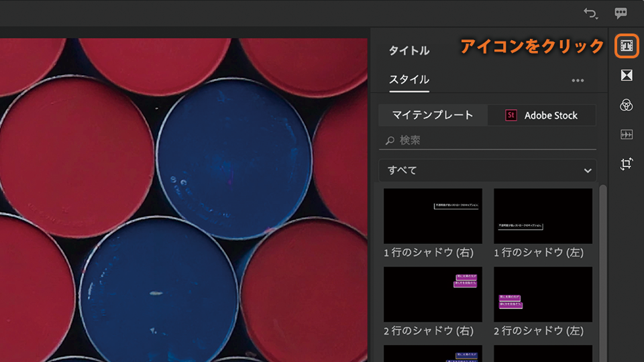Open the Crop and Rotate panel icon

(627, 164)
